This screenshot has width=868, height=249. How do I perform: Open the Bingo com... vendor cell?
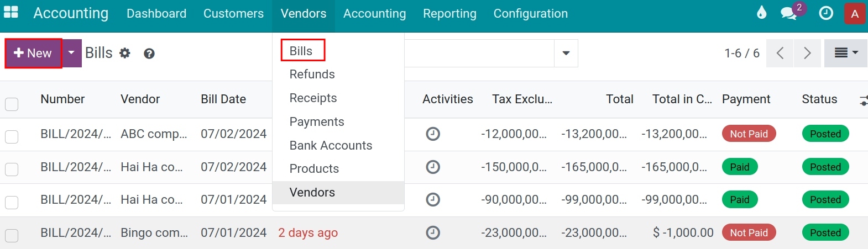coord(154,232)
